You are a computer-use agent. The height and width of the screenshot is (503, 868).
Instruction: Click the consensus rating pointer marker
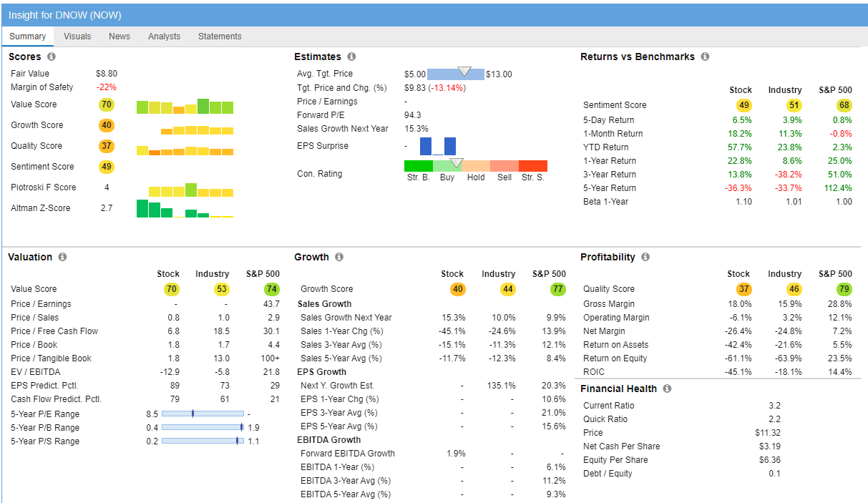coord(455,162)
